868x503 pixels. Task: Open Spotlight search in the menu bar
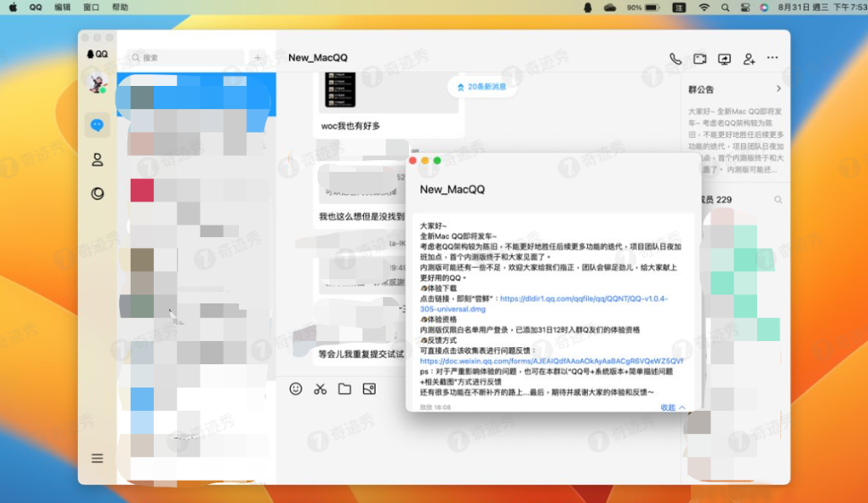coord(725,7)
